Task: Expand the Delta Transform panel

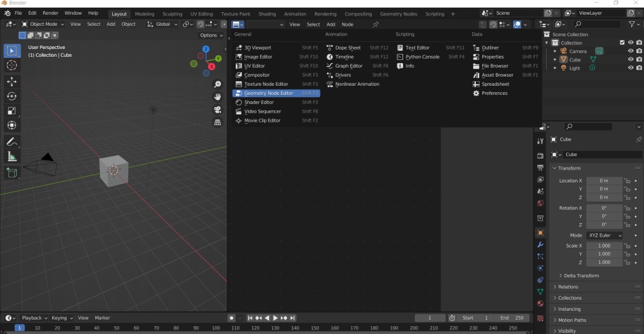Action: (581, 275)
